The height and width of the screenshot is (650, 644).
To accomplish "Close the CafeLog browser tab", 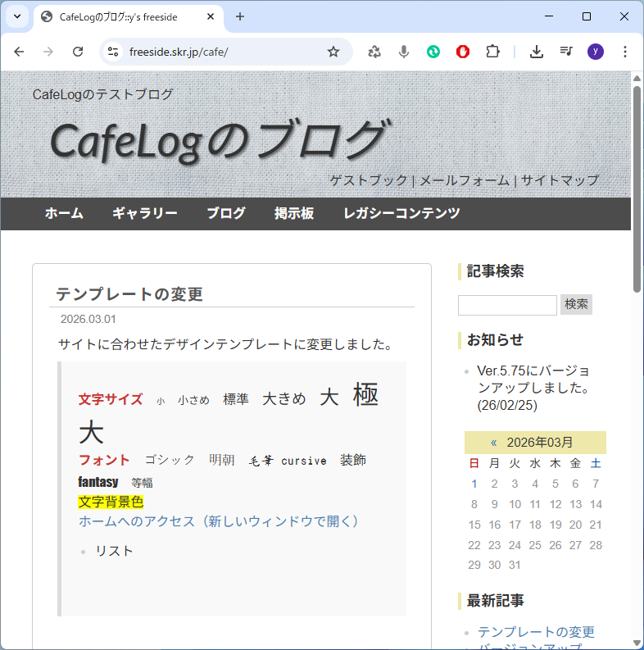I will (x=211, y=16).
